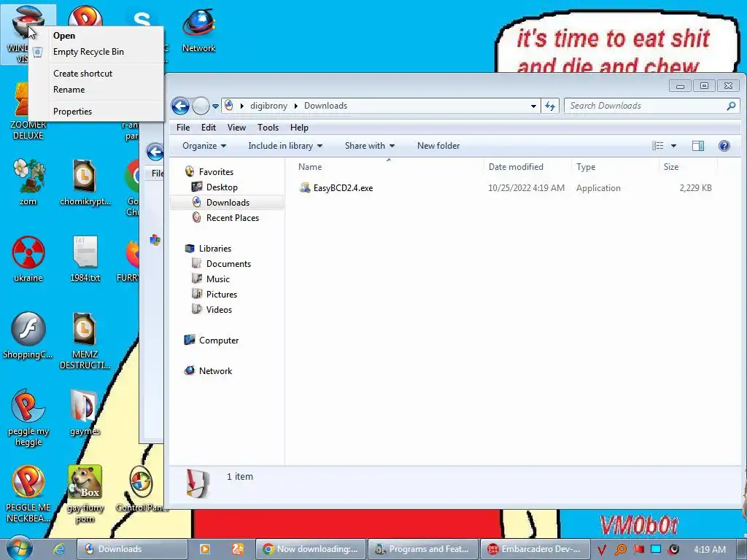Select the ShoppingC Flash desktop icon
This screenshot has height=560, width=747.
coord(28,335)
